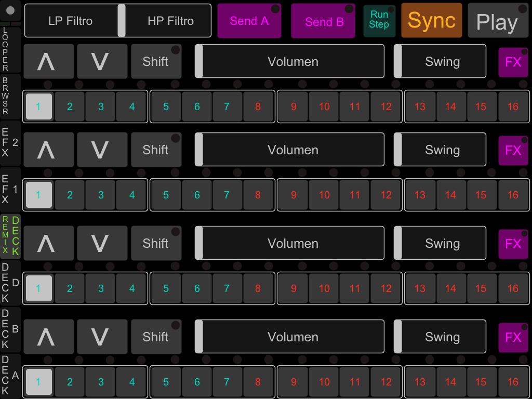Toggle Shift in the bottom sequencer row

156,337
